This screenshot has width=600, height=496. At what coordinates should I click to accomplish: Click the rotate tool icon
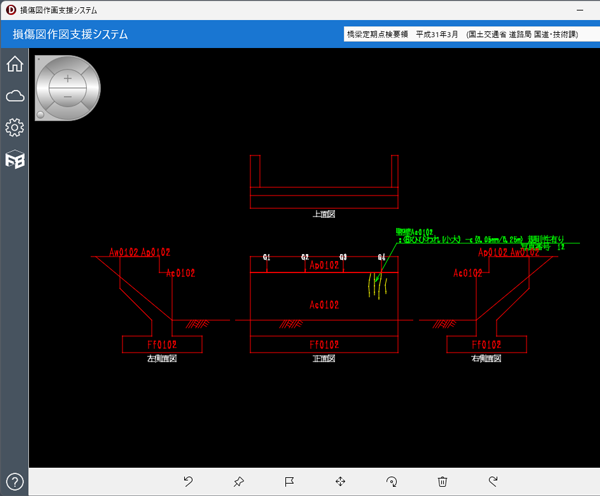click(391, 481)
